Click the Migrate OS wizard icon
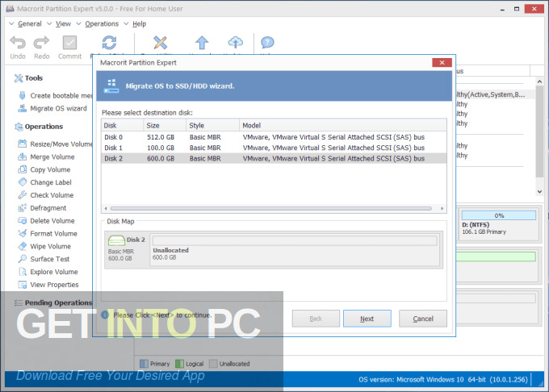 [x=23, y=108]
